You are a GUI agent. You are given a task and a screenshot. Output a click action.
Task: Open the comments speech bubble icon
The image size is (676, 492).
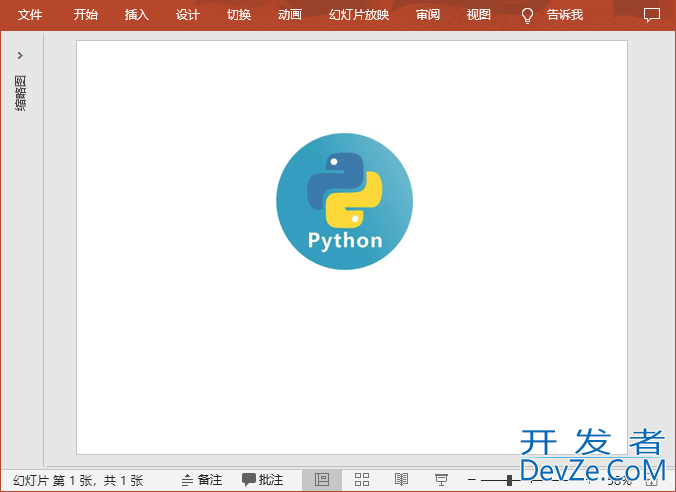click(x=651, y=15)
